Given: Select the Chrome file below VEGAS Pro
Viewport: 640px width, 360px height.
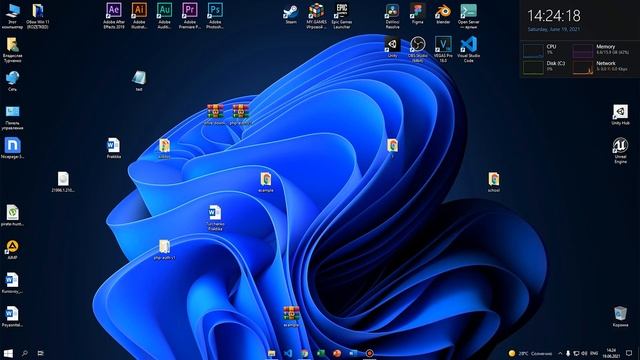Looking at the screenshot, I should [392, 147].
